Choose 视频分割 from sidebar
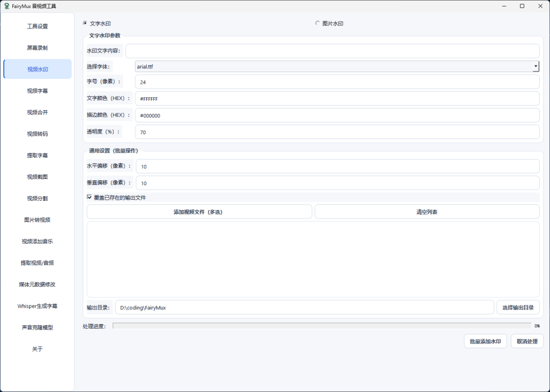 coord(38,198)
